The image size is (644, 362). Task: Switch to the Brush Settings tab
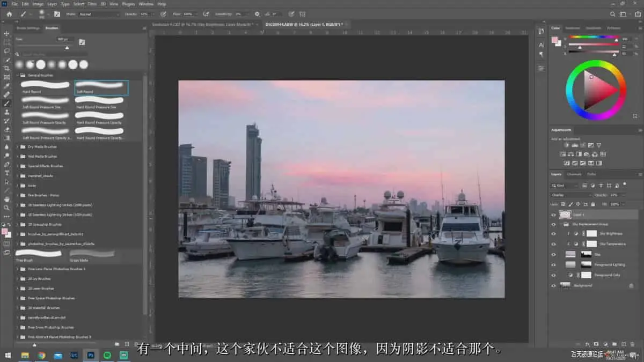pos(28,27)
